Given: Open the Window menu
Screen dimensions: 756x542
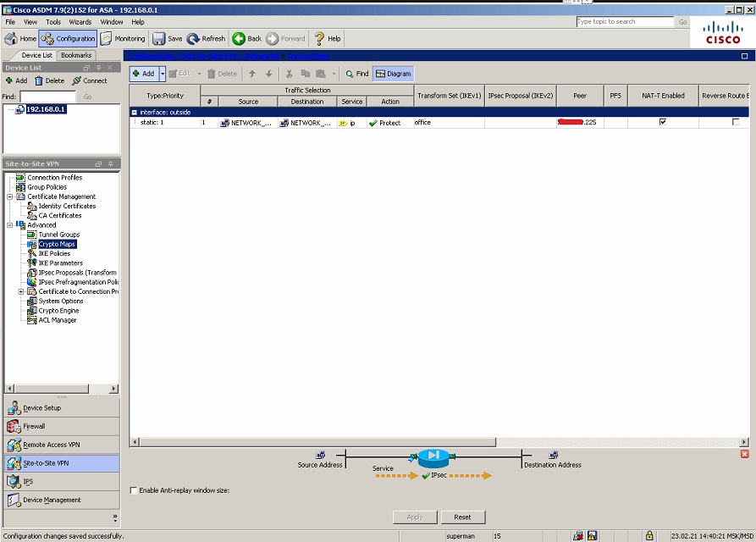Looking at the screenshot, I should [112, 22].
